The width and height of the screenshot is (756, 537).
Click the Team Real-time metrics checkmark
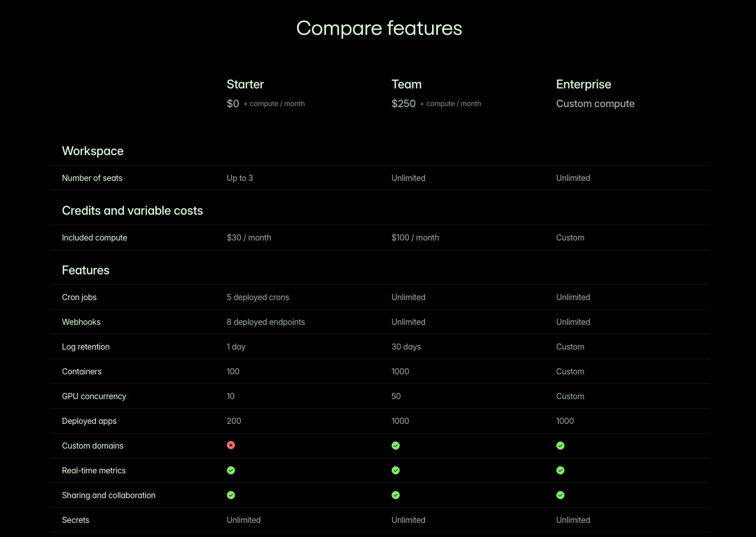[396, 470]
